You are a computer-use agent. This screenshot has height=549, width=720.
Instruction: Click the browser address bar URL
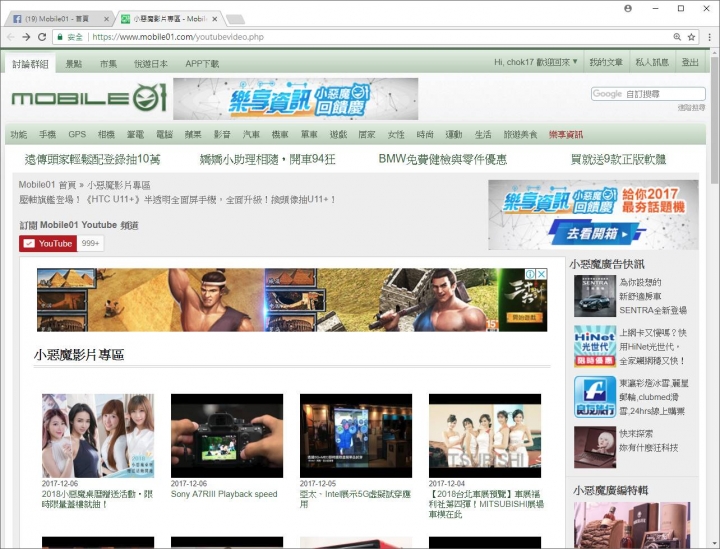(x=178, y=37)
